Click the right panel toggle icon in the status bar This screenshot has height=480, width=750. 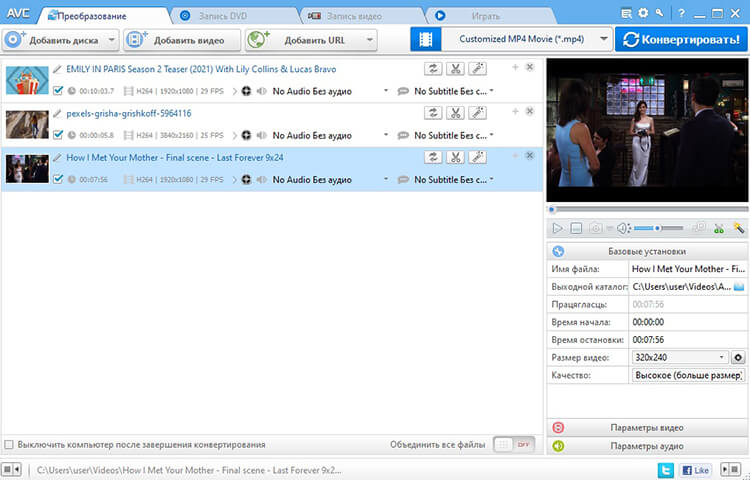click(730, 469)
